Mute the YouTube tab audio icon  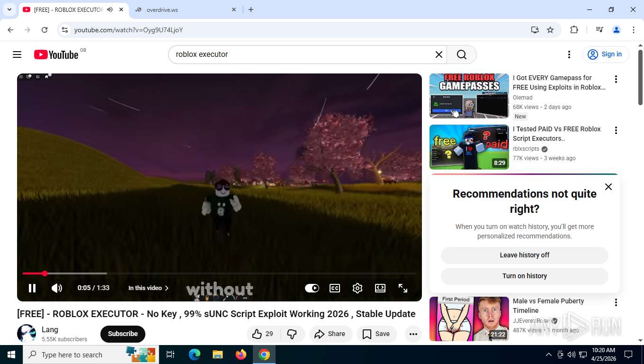coord(110,9)
